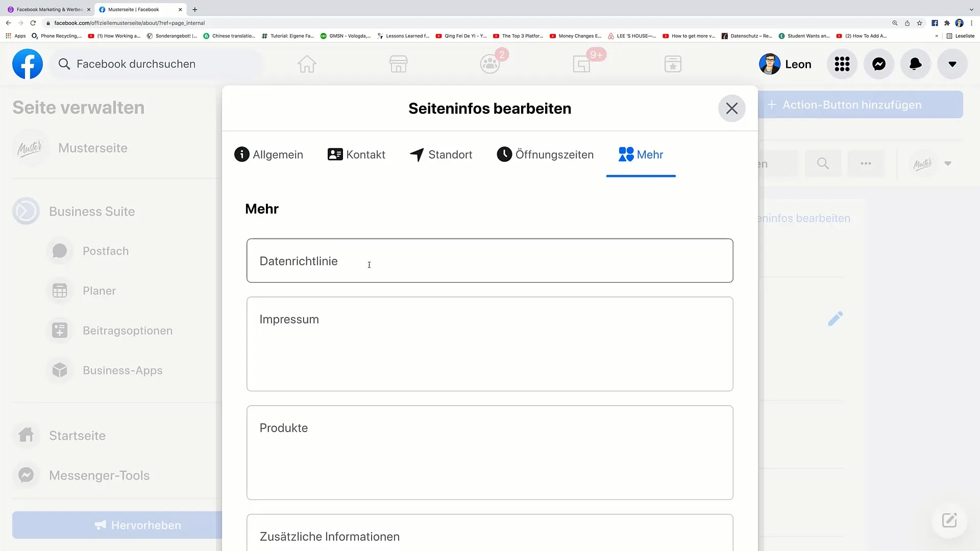Screen dimensions: 980x551
Task: Select the Mehr tab
Action: click(641, 155)
